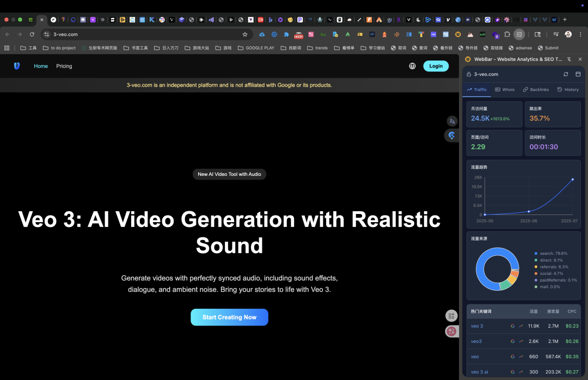Open the Pricing page
The height and width of the screenshot is (380, 588).
pos(64,66)
